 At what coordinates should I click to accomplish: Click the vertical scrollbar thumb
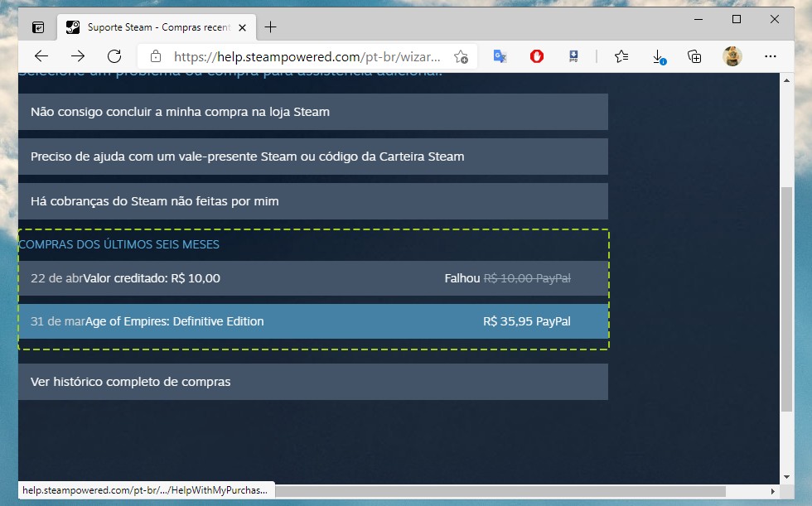point(786,298)
